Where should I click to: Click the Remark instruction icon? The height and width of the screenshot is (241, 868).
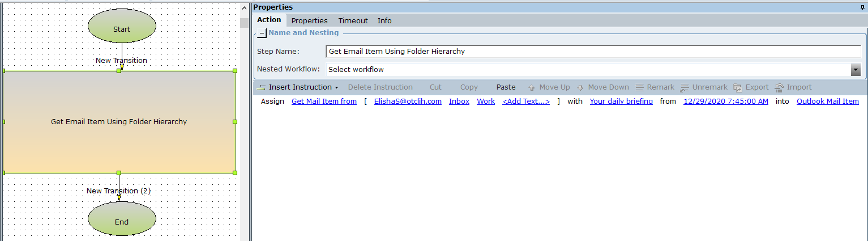tap(640, 87)
